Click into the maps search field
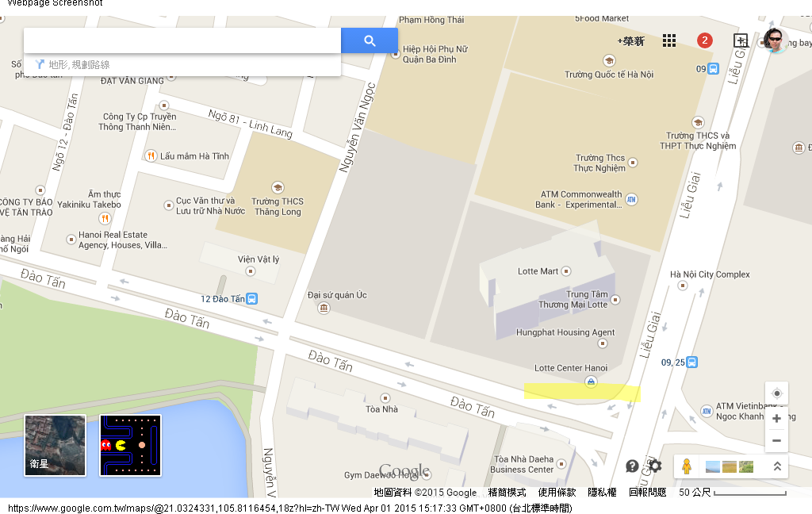 coord(182,40)
